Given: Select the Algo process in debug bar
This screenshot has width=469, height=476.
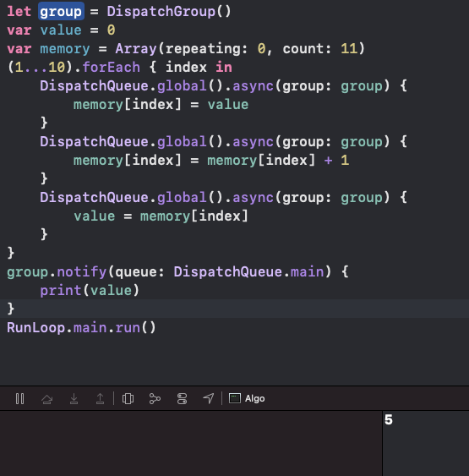Looking at the screenshot, I should click(247, 398).
